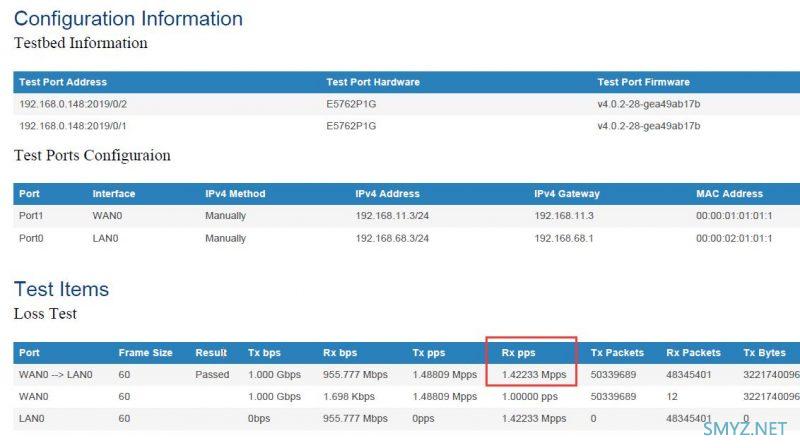The width and height of the screenshot is (800, 448).
Task: Click the Interface column header
Action: [114, 194]
